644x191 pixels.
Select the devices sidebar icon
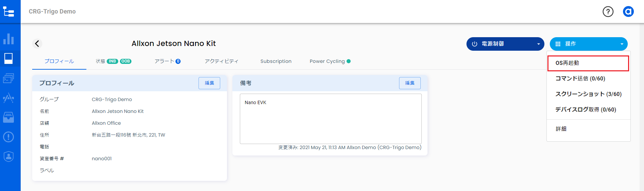click(8, 58)
